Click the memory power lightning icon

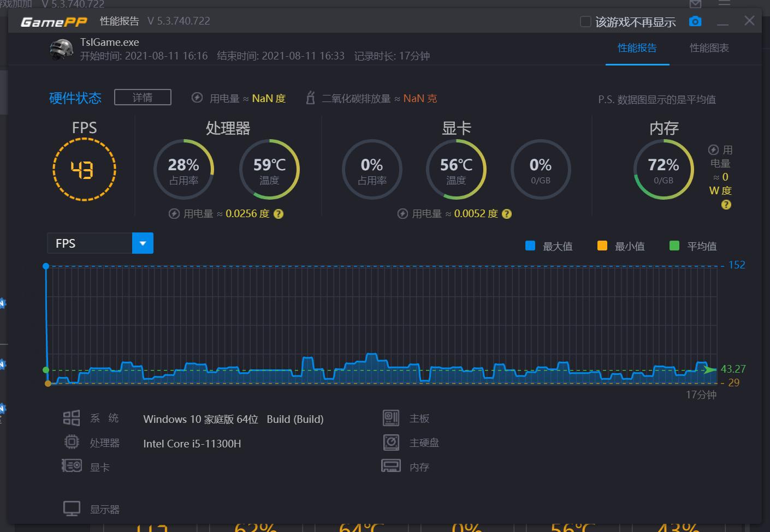pyautogui.click(x=713, y=150)
